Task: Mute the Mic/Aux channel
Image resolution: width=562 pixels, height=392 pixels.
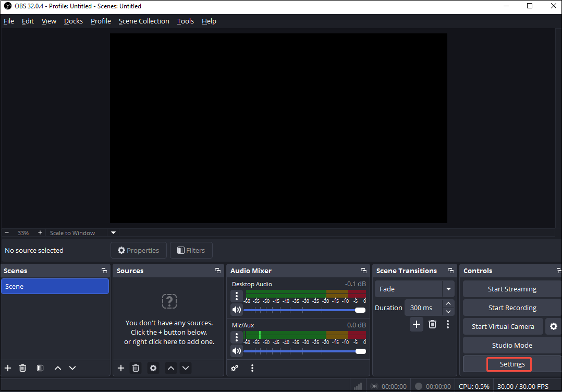Action: coord(237,351)
